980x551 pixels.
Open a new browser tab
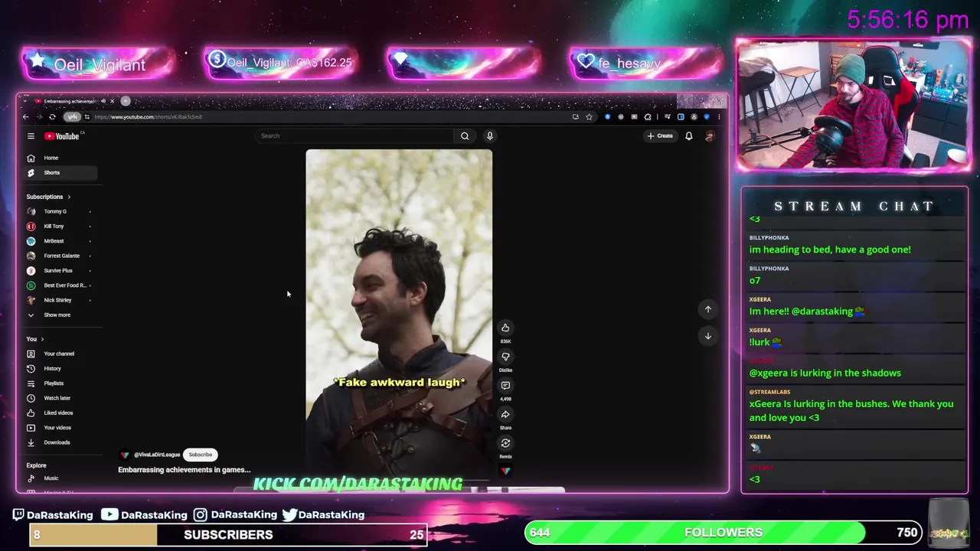[x=126, y=101]
